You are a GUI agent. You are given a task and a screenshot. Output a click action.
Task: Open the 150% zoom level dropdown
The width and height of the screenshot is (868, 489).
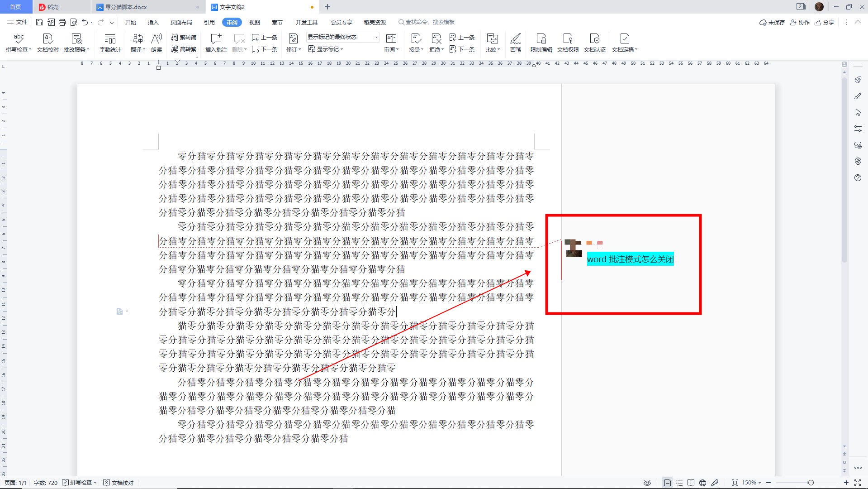click(x=751, y=483)
